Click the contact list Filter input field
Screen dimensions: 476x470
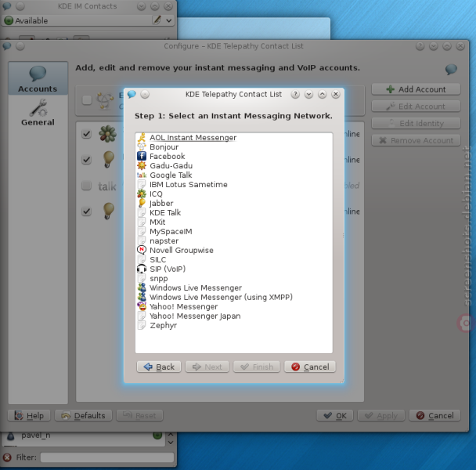pos(107,457)
